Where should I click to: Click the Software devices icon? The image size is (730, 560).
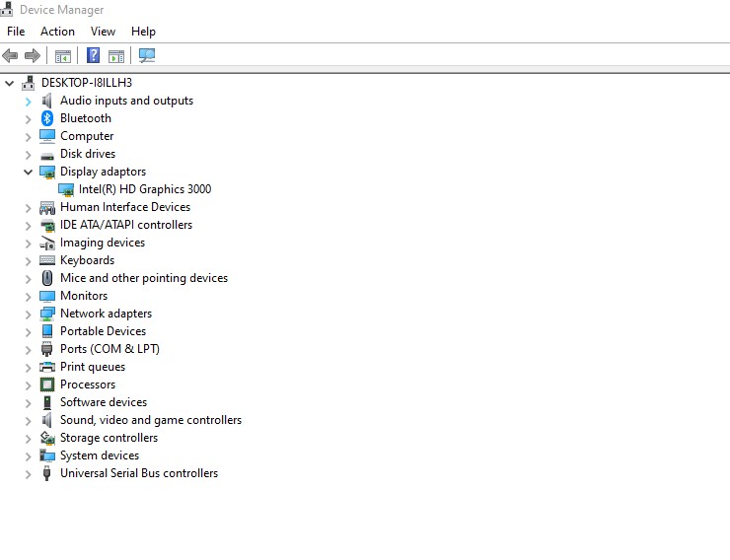47,402
